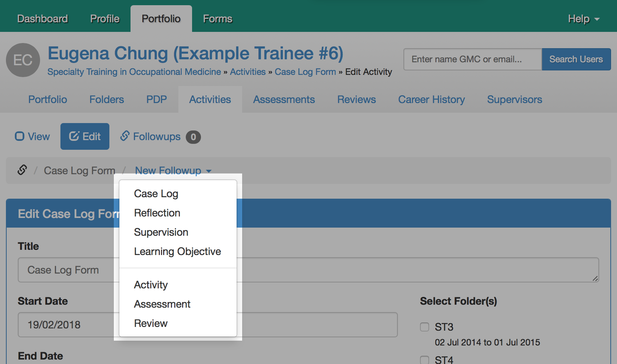
Task: Tick the ST3 folder checkbox
Action: click(425, 327)
